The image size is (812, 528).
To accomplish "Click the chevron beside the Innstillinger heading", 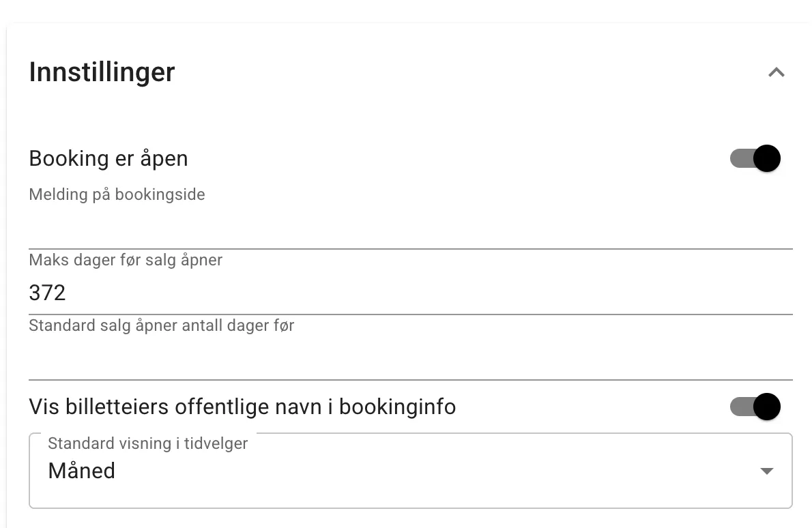I will click(x=776, y=72).
